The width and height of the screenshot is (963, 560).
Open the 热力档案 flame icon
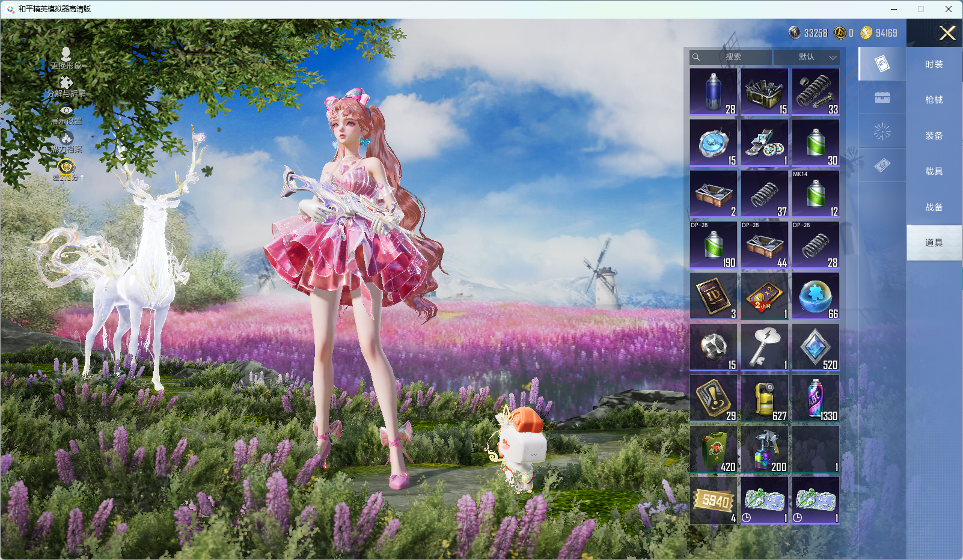(x=66, y=138)
